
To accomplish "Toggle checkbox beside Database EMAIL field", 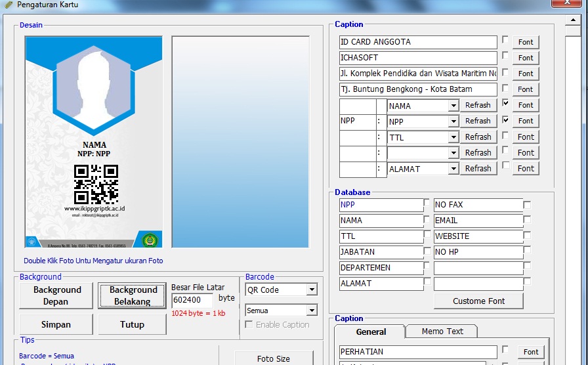I will coord(527,219).
